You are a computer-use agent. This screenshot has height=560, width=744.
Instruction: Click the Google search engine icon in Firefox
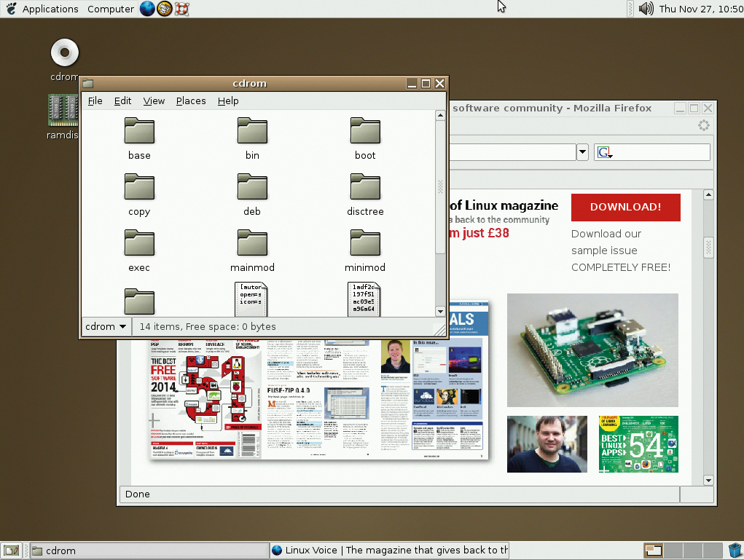pyautogui.click(x=604, y=152)
